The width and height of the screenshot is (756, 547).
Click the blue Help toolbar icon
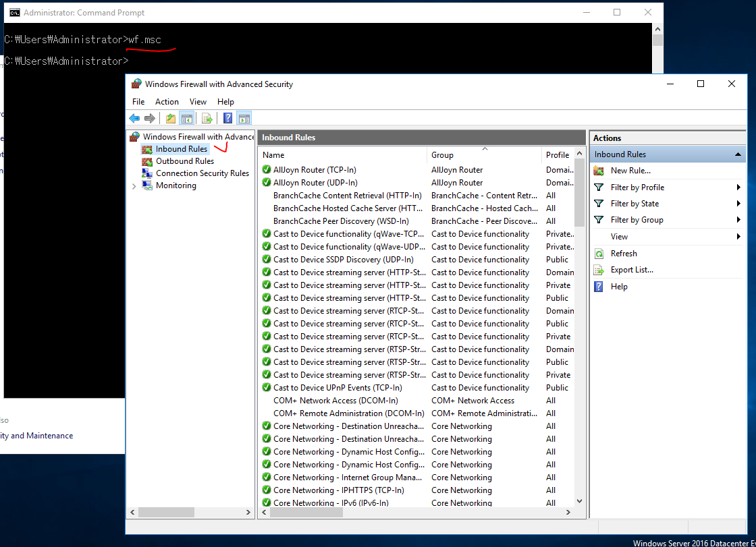228,118
